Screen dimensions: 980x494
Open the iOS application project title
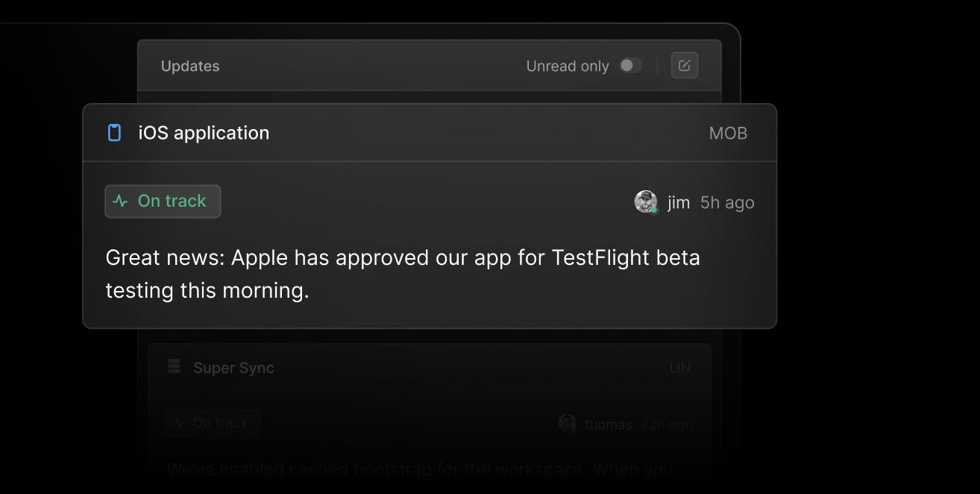click(204, 133)
